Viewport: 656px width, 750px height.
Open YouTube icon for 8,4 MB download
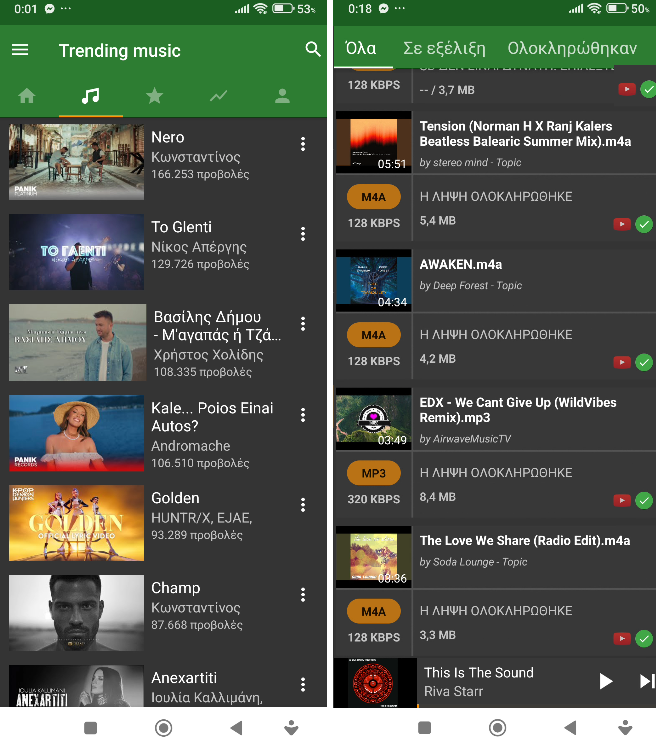tap(622, 500)
